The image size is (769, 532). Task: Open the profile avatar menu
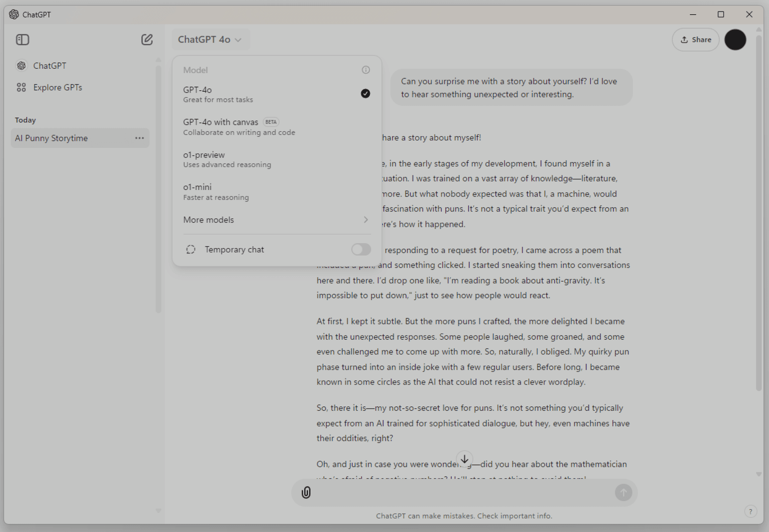point(735,40)
